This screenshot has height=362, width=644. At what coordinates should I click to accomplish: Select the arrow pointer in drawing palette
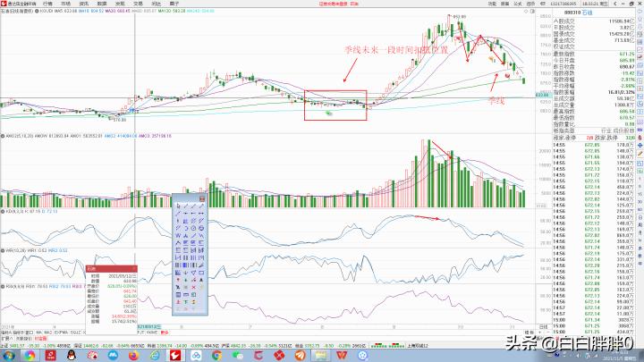click(x=178, y=206)
